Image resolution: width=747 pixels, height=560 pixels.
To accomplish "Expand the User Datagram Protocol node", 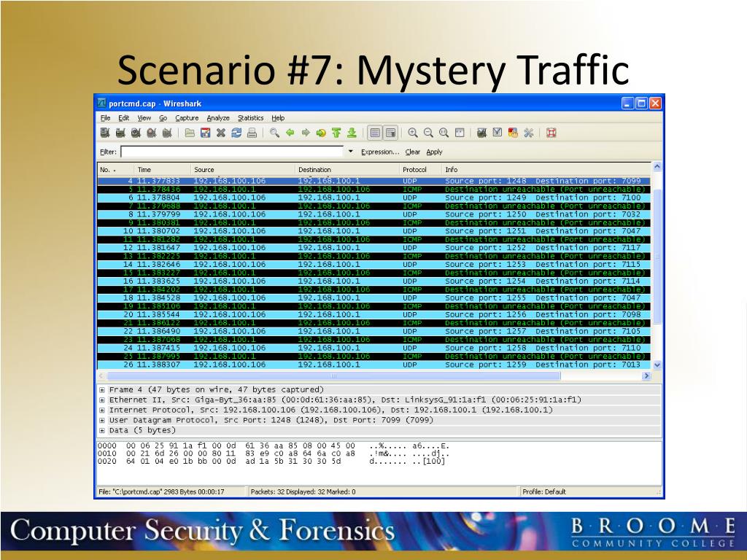I will 102,421.
